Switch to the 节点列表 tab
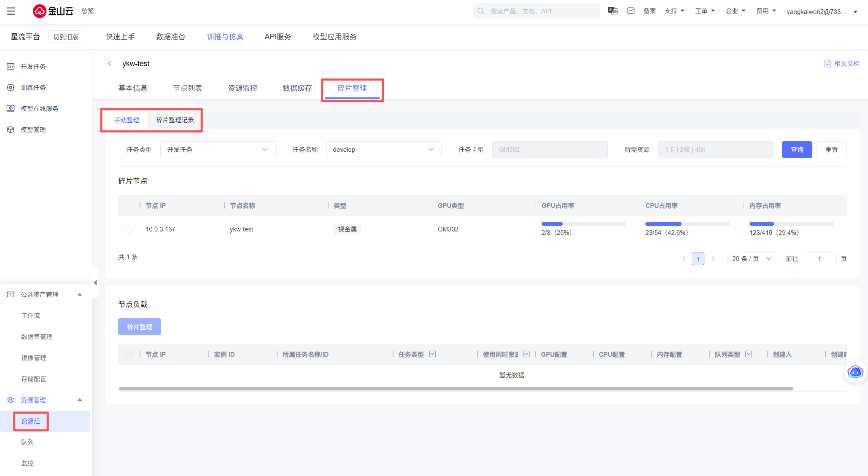 [188, 88]
